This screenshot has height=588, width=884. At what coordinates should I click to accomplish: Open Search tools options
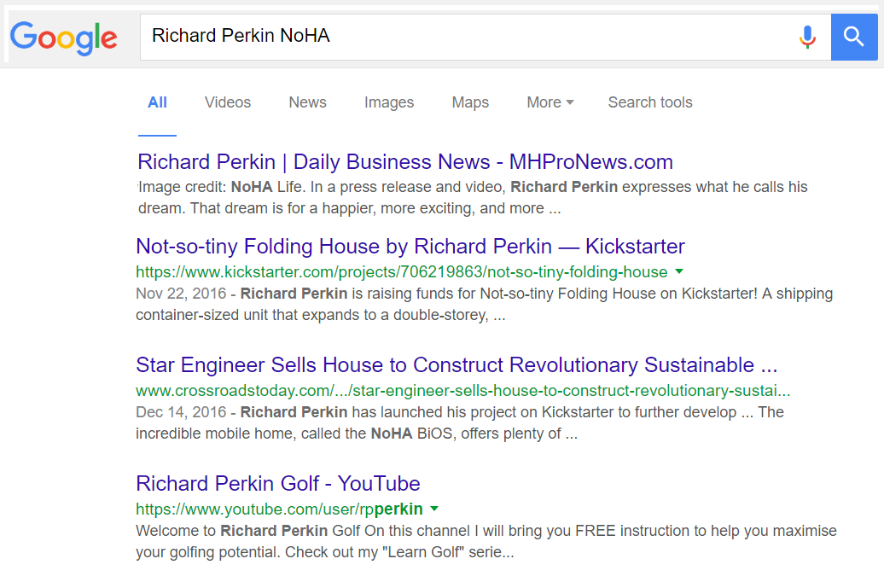point(649,102)
